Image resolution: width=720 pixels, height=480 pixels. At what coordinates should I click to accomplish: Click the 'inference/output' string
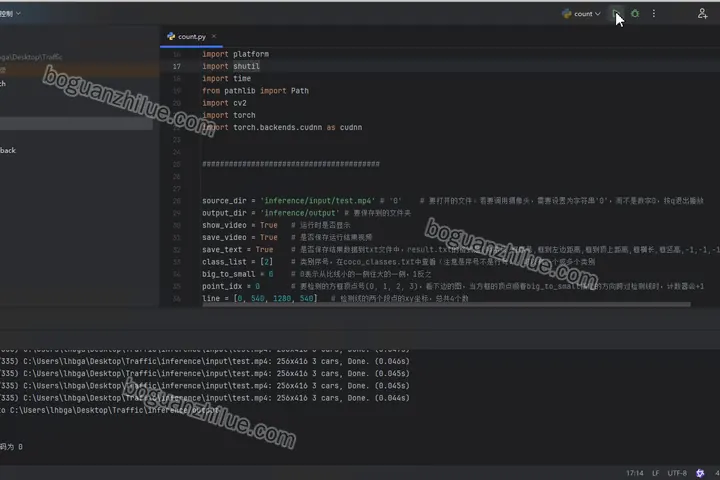(300, 213)
